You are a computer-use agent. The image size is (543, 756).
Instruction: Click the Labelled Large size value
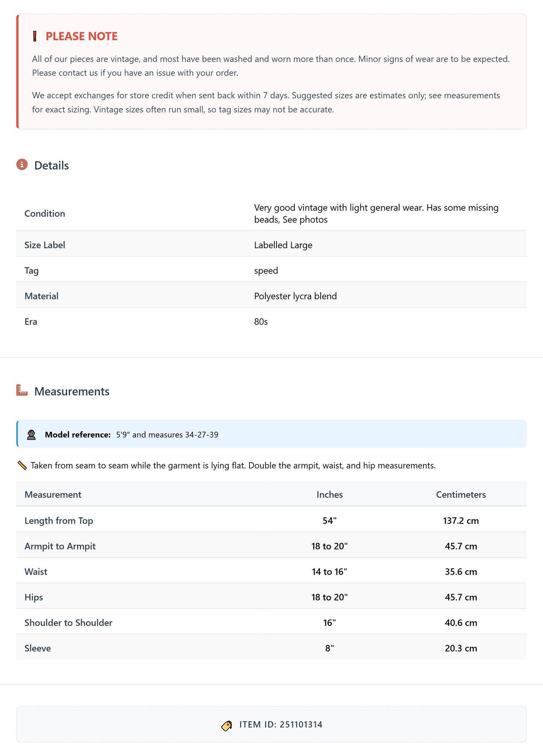(283, 245)
